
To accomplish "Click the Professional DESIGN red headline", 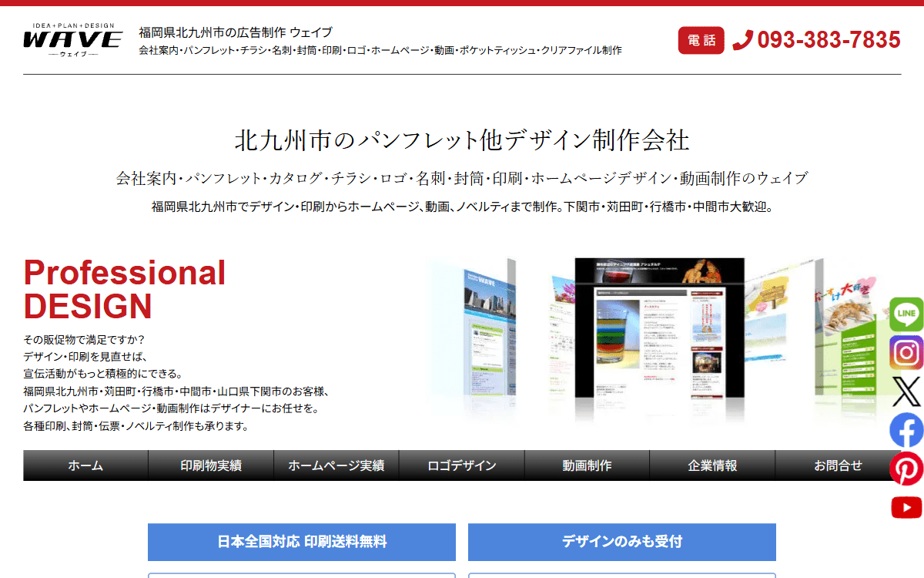I will point(125,289).
